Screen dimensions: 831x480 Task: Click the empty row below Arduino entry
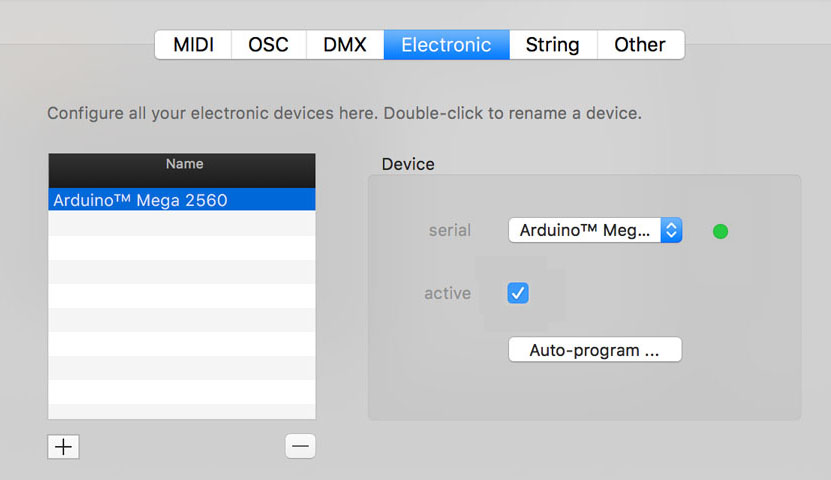click(x=181, y=224)
